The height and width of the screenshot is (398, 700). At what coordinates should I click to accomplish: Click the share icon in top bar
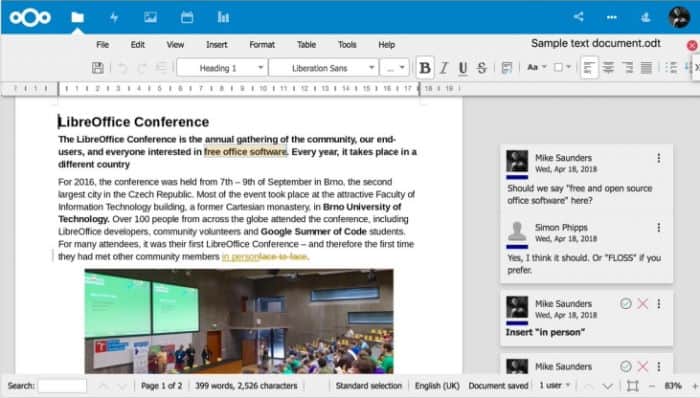[x=579, y=17]
